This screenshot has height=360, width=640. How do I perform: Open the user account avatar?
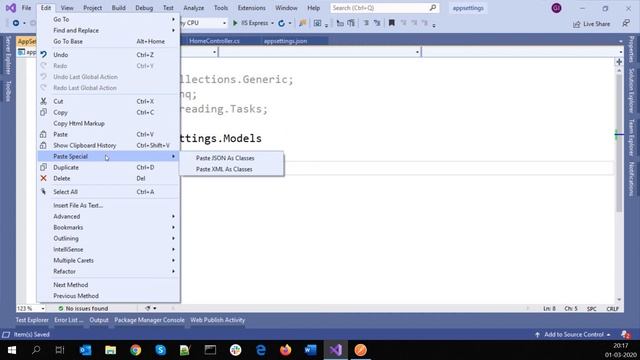pyautogui.click(x=556, y=8)
